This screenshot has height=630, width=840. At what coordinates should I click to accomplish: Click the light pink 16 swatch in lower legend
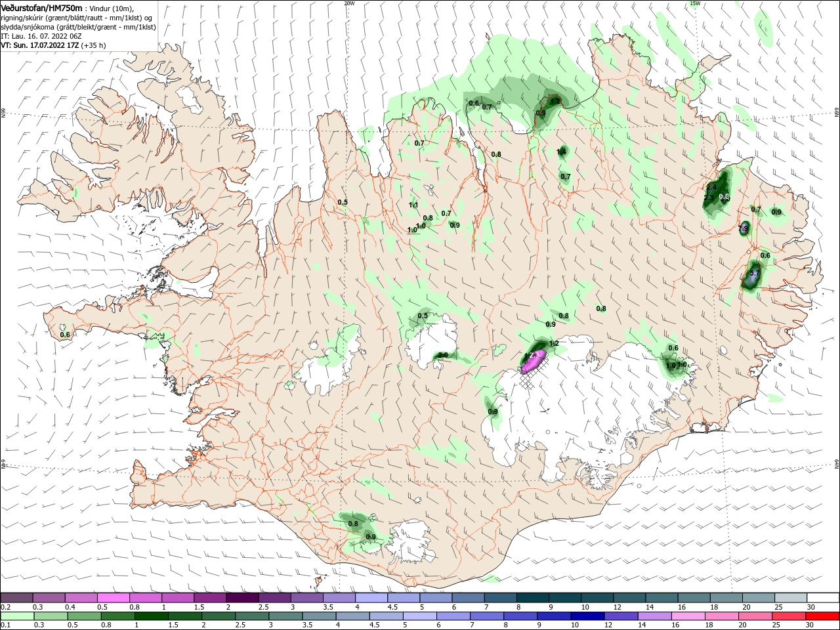(688, 616)
